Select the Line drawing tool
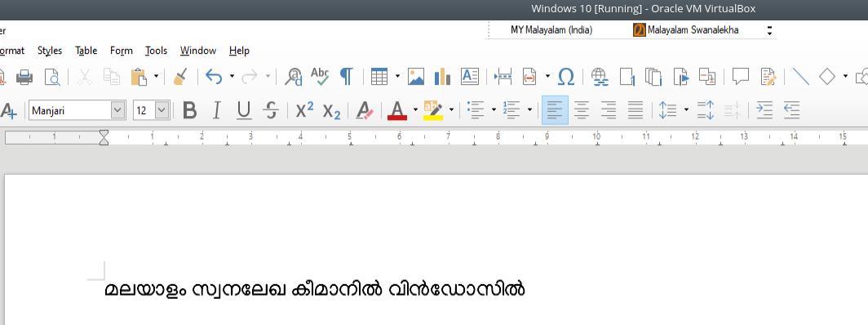Screen dimensions: 868x325 point(800,77)
